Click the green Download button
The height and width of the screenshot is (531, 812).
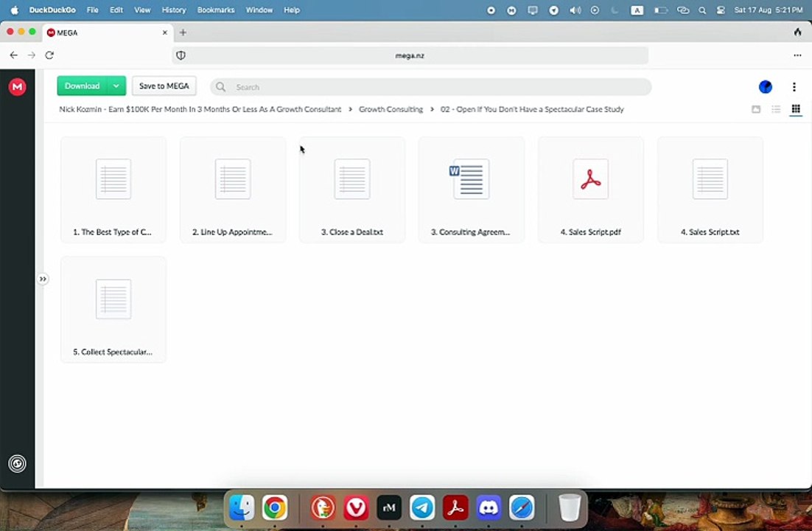(82, 86)
